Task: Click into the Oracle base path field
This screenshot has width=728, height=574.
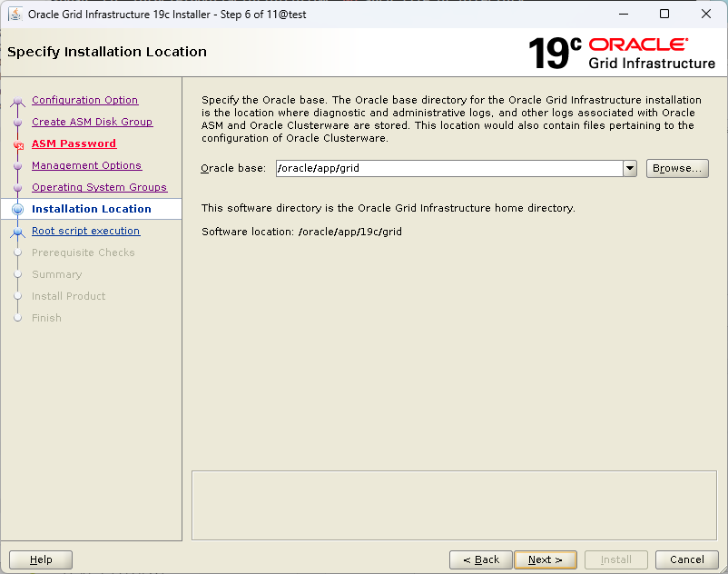Action: [449, 168]
